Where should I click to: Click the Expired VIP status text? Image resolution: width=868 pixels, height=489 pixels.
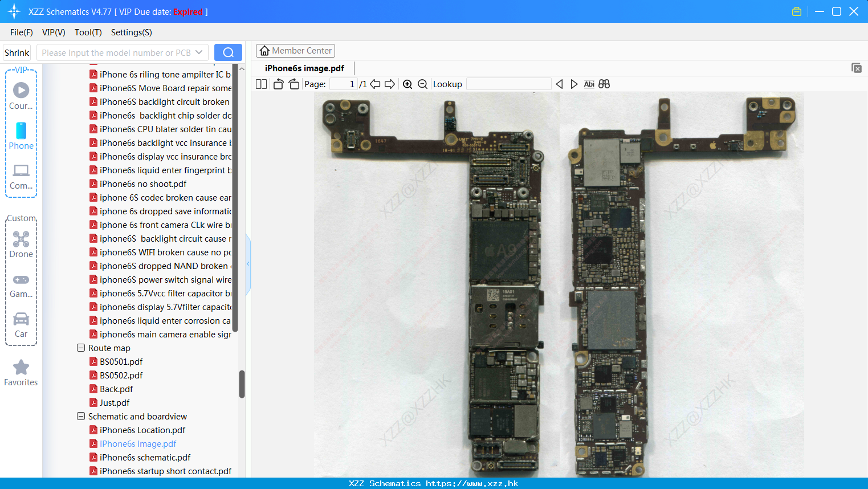[x=188, y=12]
